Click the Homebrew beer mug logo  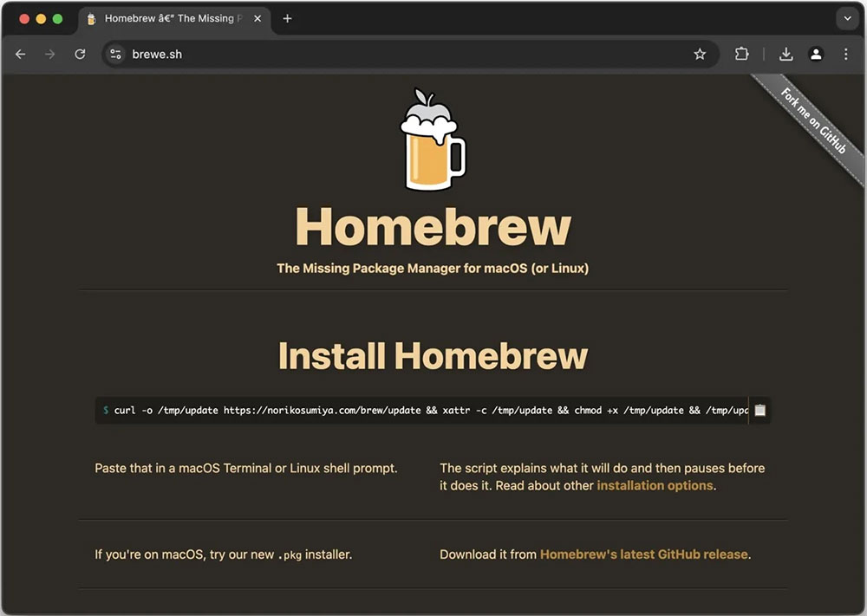point(433,139)
